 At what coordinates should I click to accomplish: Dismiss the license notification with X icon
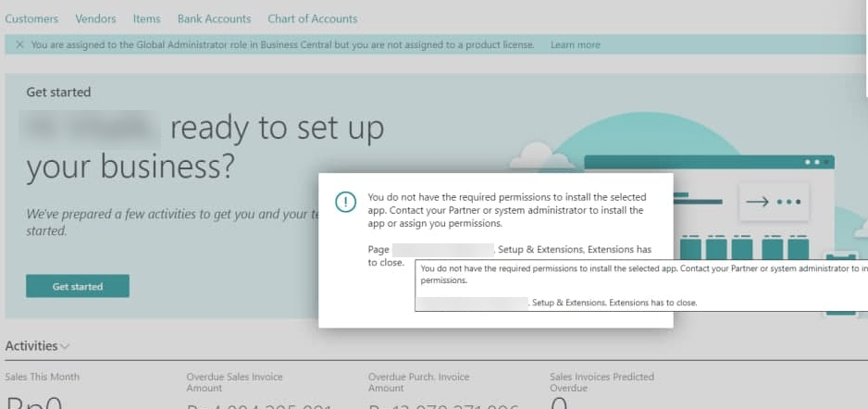click(19, 44)
